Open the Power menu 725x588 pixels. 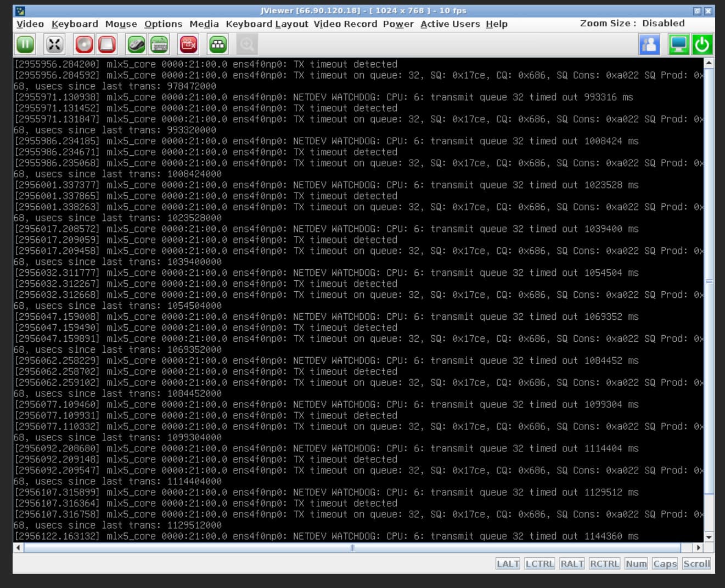pyautogui.click(x=398, y=24)
